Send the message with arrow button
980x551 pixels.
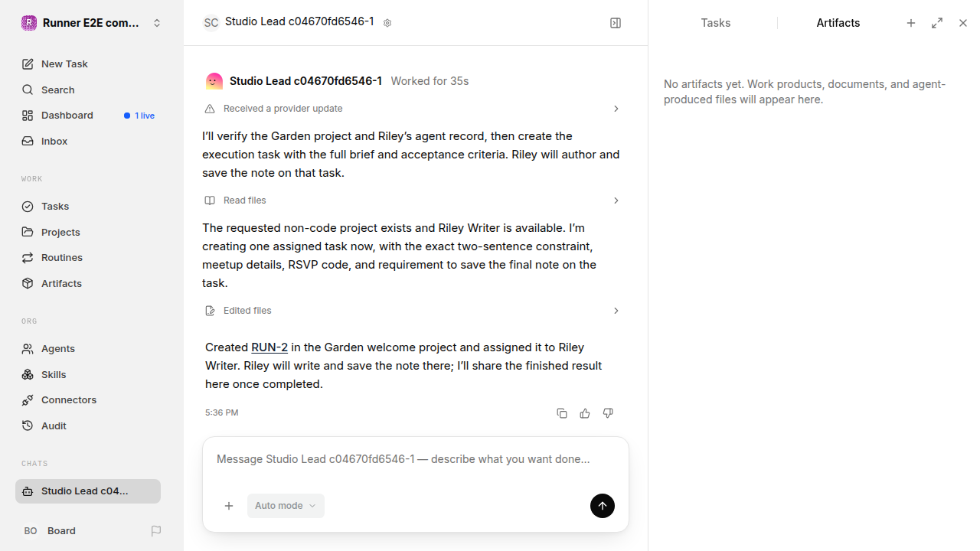(603, 506)
